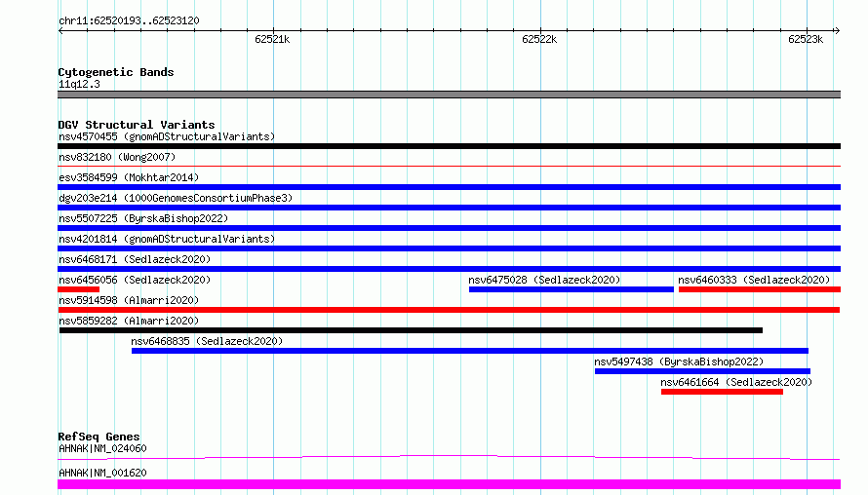Click the DGV Structural Variants track title
This screenshot has height=495, width=868.
137,125
